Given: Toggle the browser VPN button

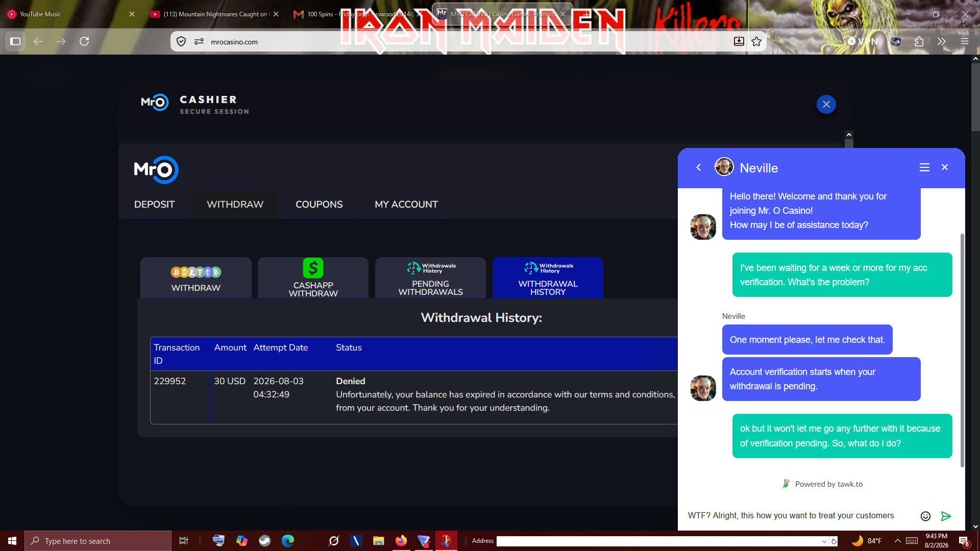Looking at the screenshot, I should 863,41.
